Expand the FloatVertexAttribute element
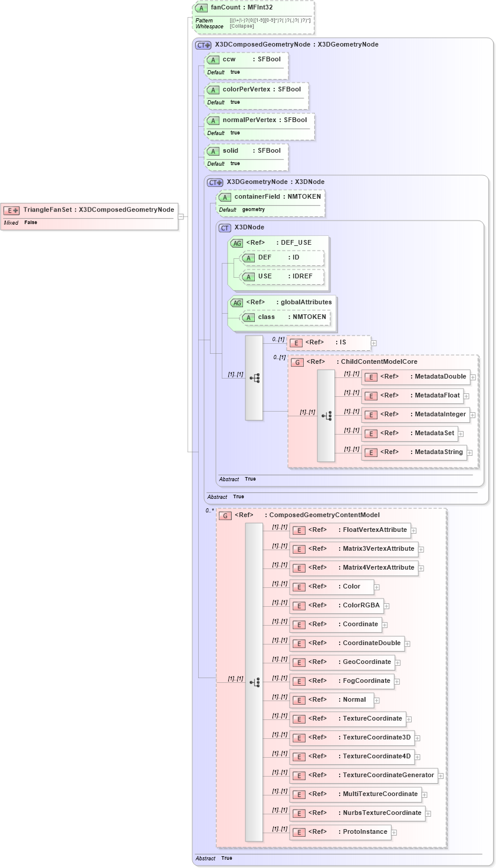 (414, 531)
